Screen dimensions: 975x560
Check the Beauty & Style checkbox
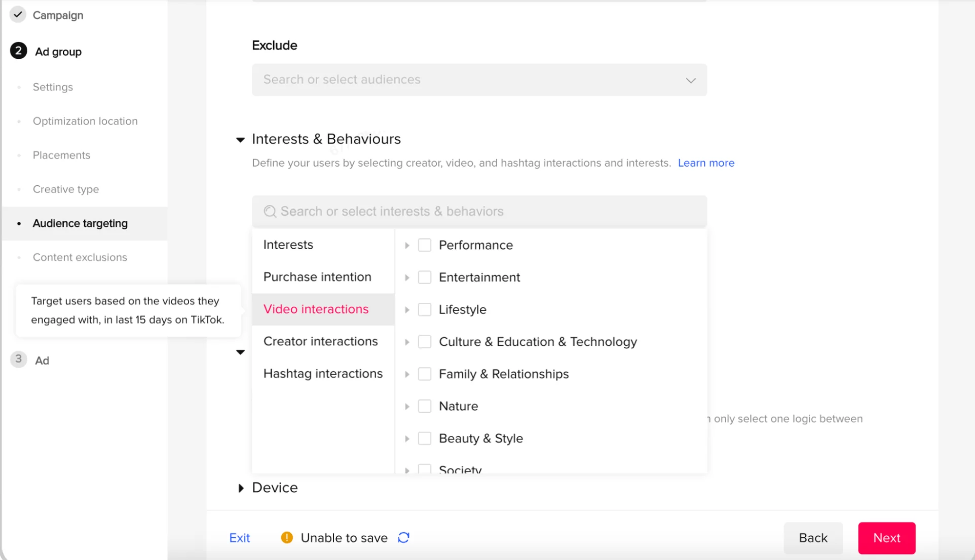click(x=425, y=438)
